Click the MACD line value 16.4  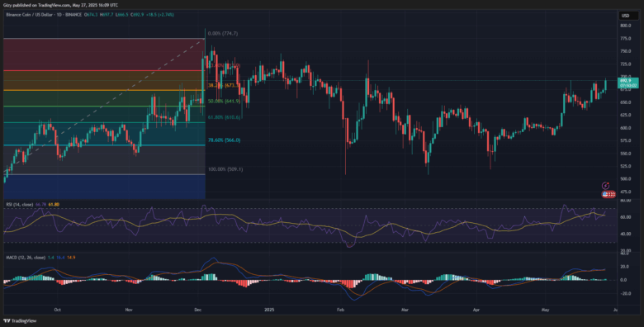59,257
